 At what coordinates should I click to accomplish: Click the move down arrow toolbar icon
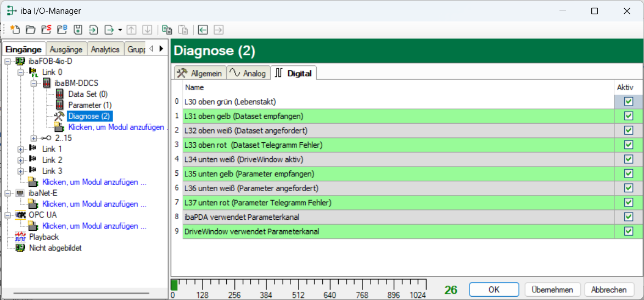pyautogui.click(x=147, y=30)
